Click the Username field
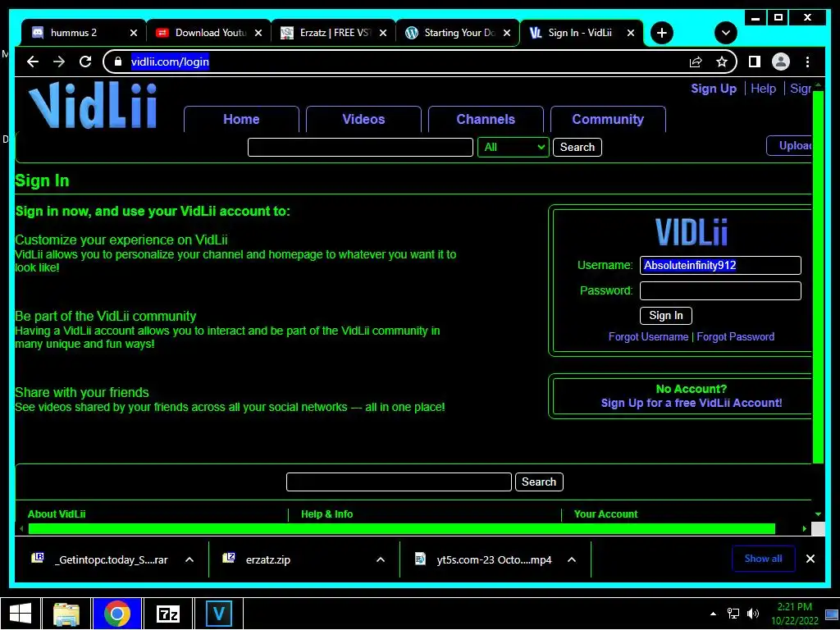 (720, 265)
